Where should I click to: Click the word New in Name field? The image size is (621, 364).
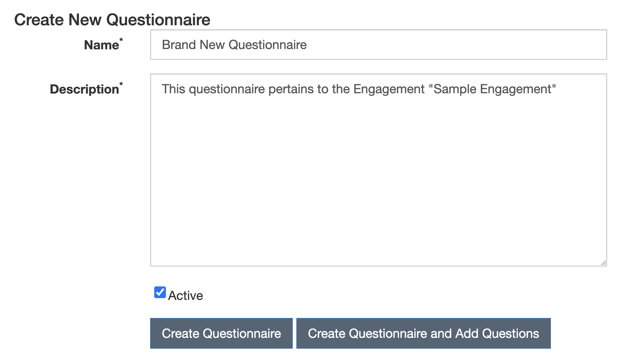click(x=212, y=45)
